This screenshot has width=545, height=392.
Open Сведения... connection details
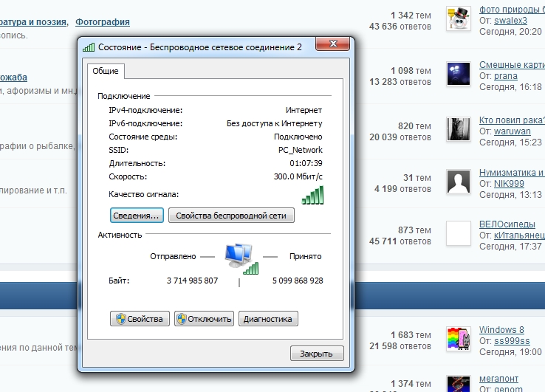(x=136, y=216)
